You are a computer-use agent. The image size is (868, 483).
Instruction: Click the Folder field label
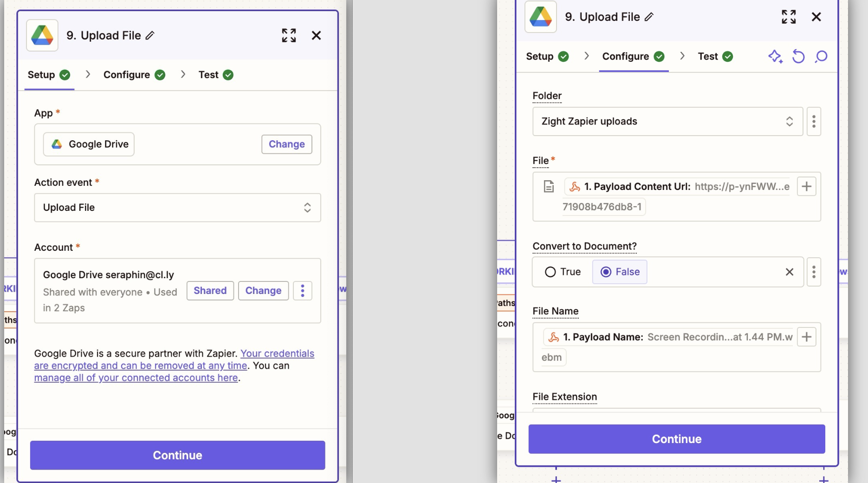tap(547, 96)
